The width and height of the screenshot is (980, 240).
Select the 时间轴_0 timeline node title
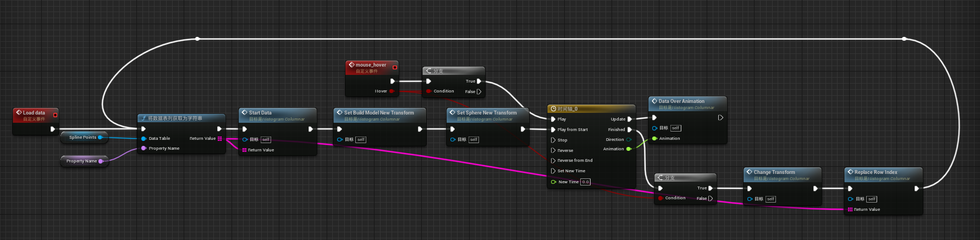point(568,109)
